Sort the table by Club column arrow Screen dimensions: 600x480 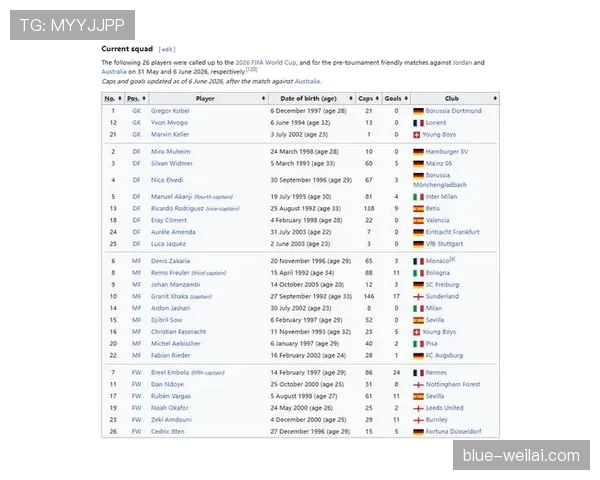(495, 98)
